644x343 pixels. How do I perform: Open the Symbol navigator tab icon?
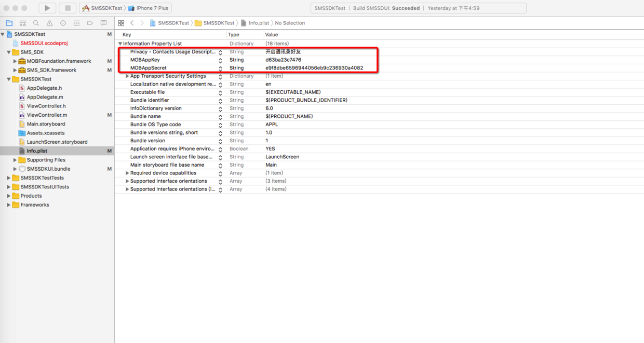coord(22,23)
